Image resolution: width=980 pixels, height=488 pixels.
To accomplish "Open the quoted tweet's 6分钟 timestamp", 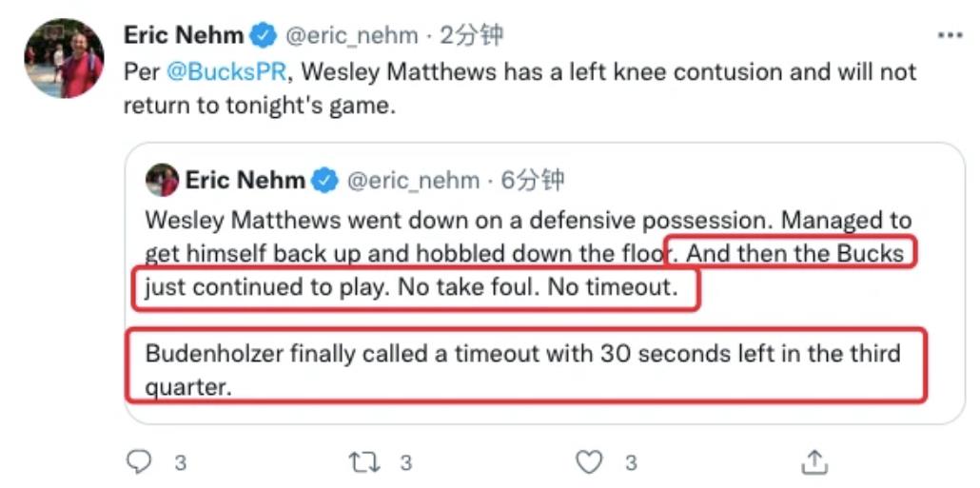I will click(x=533, y=180).
